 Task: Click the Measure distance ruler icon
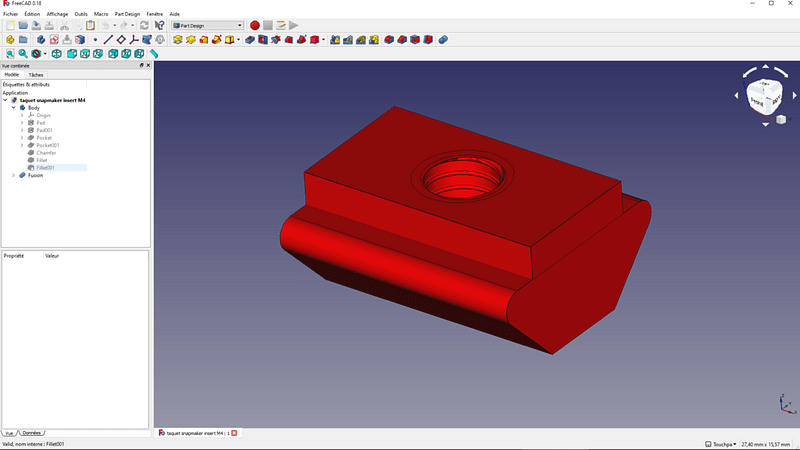click(154, 54)
